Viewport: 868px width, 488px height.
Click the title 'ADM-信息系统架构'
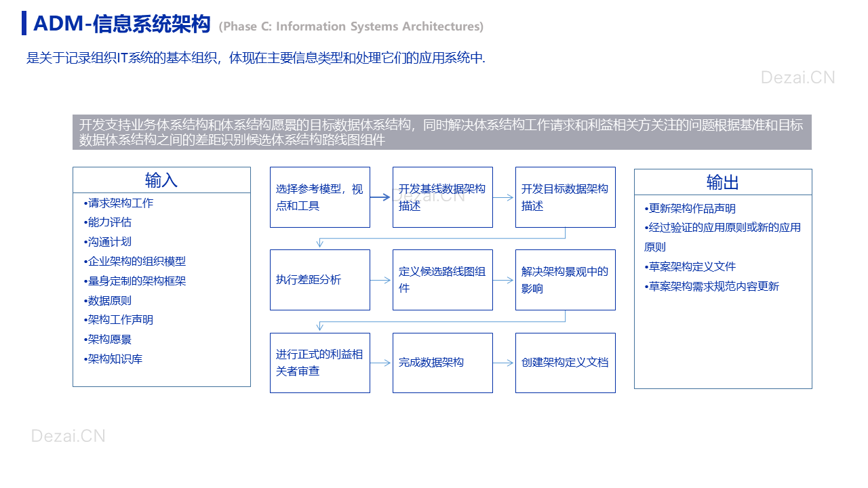122,24
